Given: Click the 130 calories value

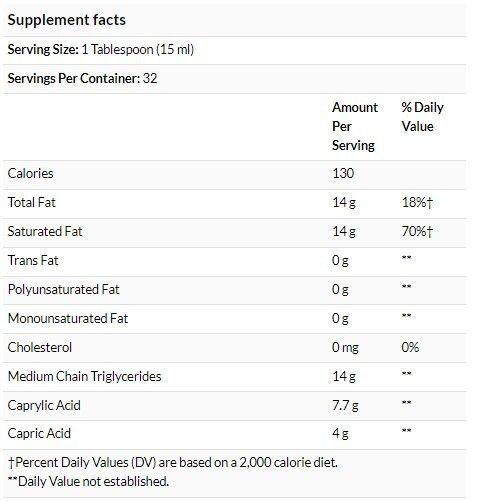Looking at the screenshot, I should coord(343,173).
